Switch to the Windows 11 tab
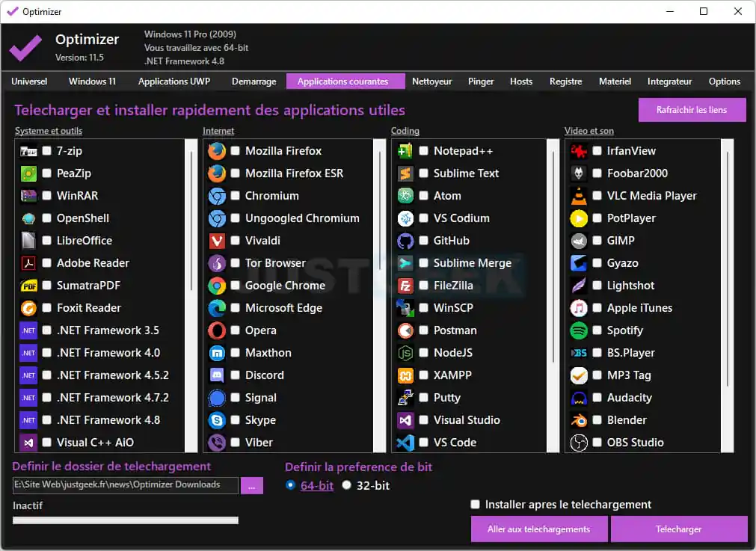This screenshot has width=756, height=551. coord(92,81)
